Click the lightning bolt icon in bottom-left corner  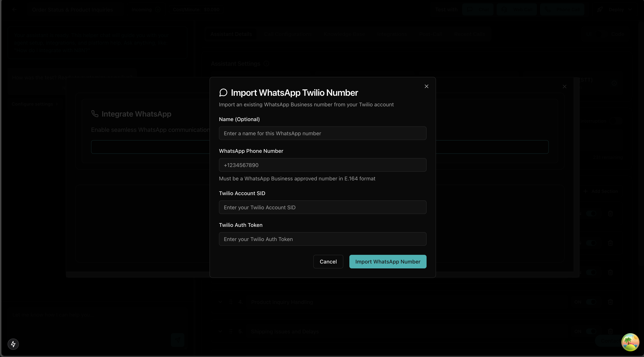coord(13,344)
